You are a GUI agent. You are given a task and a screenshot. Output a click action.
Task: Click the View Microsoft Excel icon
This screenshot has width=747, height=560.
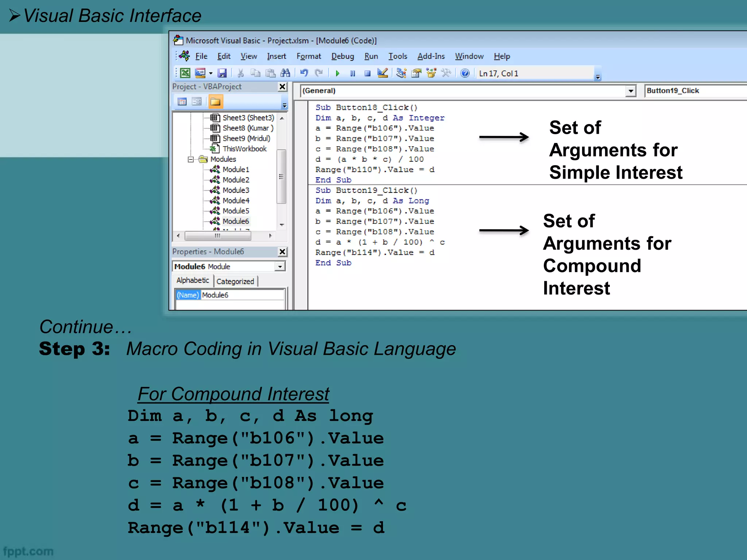[185, 73]
